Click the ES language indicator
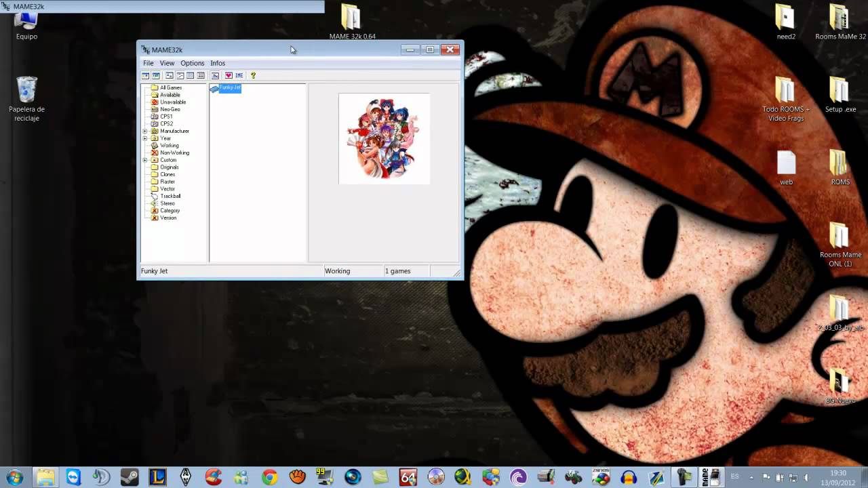Viewport: 868px width, 488px height. click(x=734, y=477)
